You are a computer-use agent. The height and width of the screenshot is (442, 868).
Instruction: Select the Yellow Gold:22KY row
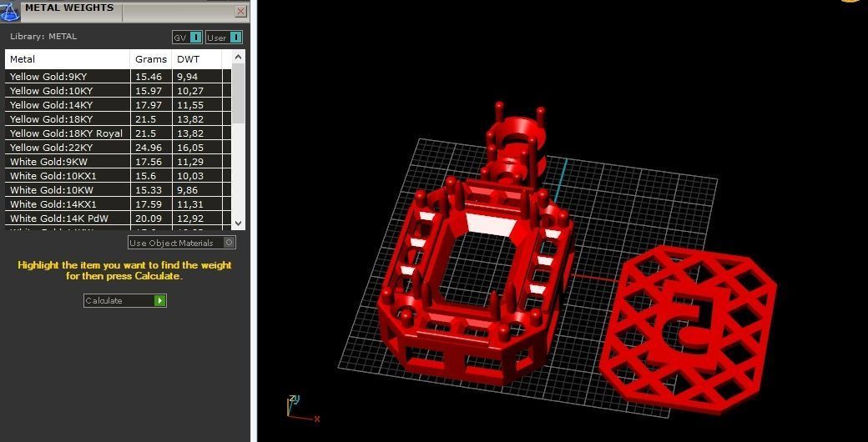click(x=118, y=148)
